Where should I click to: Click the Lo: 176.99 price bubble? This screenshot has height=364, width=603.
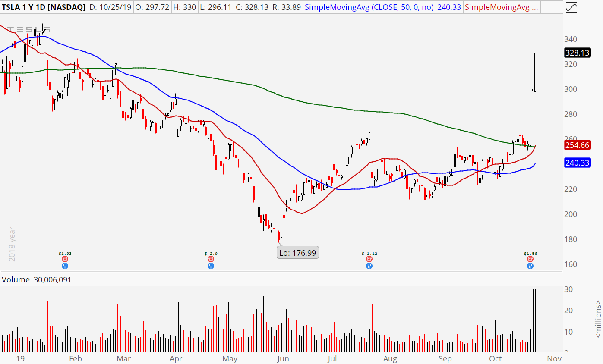coord(299,253)
